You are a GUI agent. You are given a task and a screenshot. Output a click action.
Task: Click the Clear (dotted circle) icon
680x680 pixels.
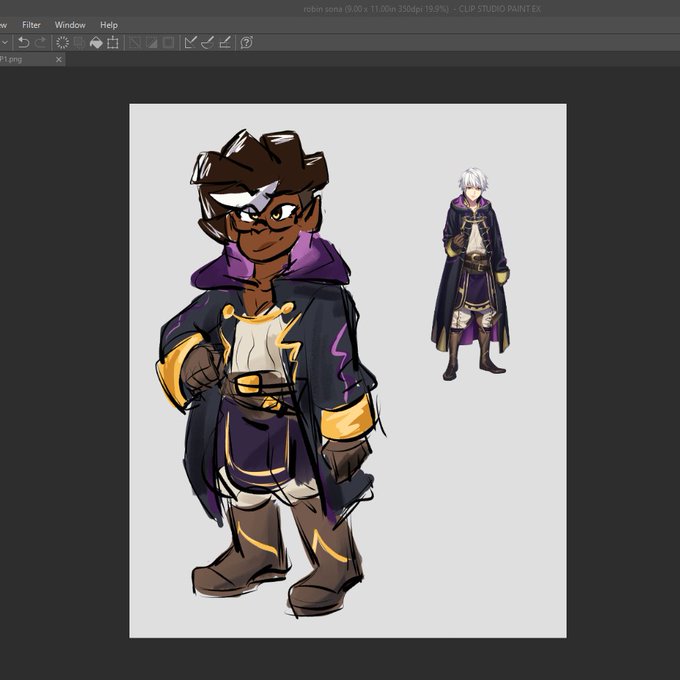tap(62, 42)
